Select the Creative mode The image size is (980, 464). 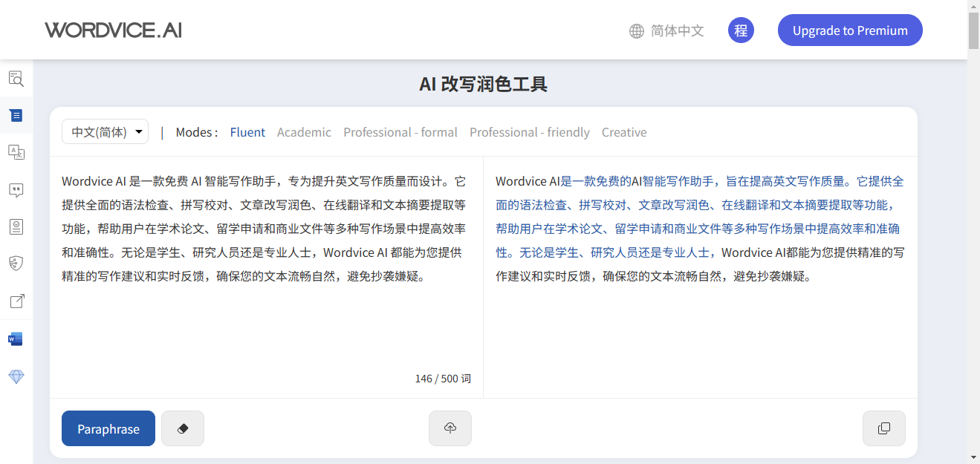coord(624,132)
